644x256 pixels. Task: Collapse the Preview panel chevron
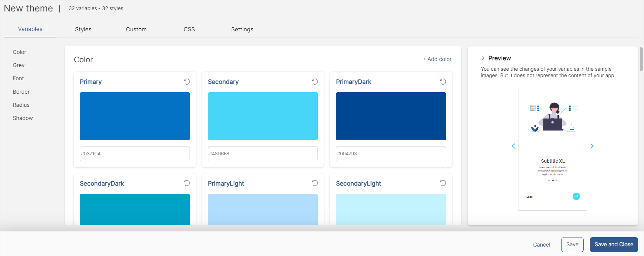coord(483,58)
